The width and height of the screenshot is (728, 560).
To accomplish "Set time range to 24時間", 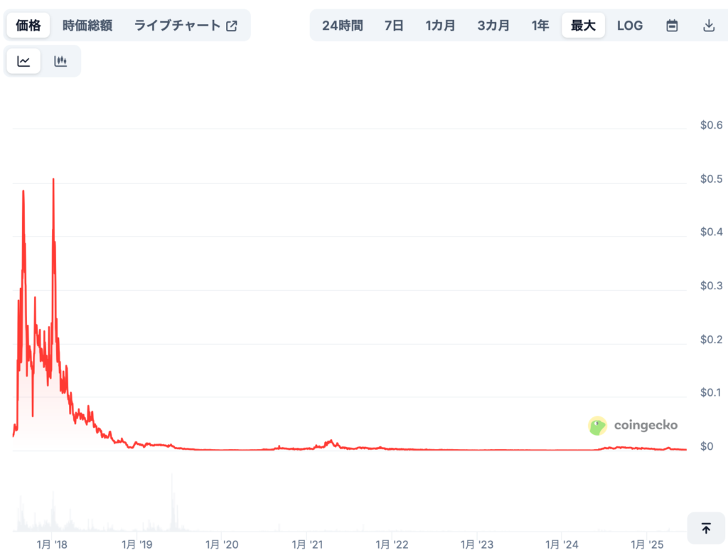I will (x=343, y=26).
